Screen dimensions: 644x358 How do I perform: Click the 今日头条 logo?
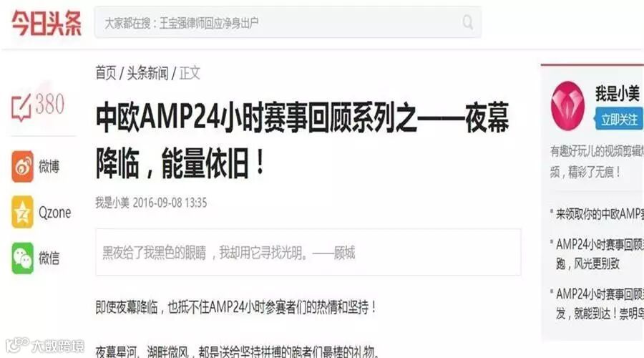click(47, 23)
